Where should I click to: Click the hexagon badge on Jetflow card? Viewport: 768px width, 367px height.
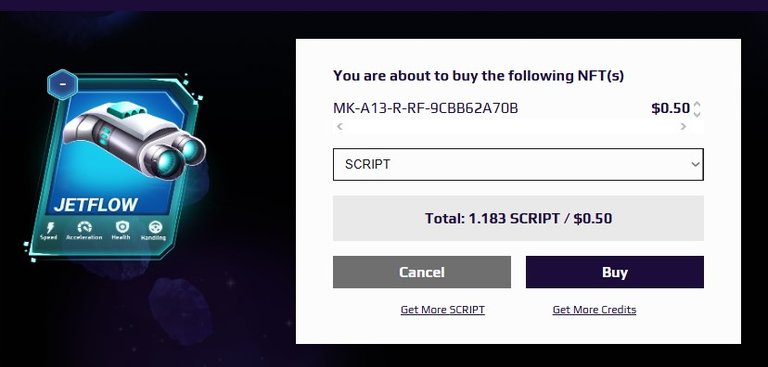click(62, 84)
